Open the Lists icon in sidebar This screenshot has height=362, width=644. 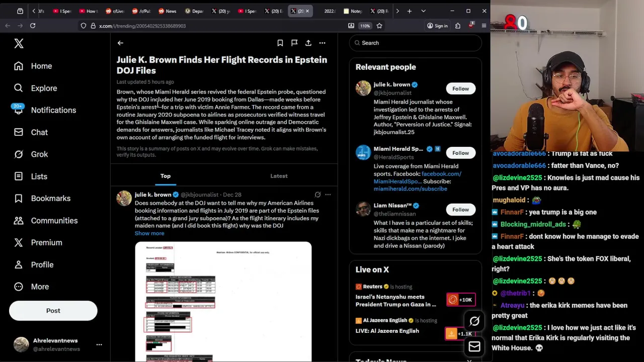[19, 176]
